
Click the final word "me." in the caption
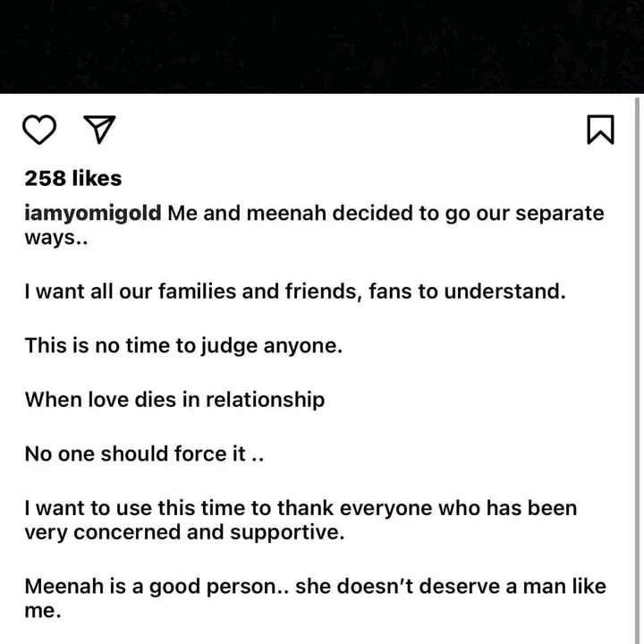coord(43,612)
